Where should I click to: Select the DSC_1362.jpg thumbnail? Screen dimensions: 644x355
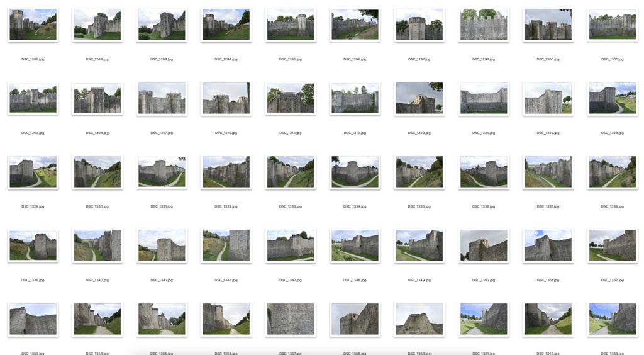click(x=548, y=319)
